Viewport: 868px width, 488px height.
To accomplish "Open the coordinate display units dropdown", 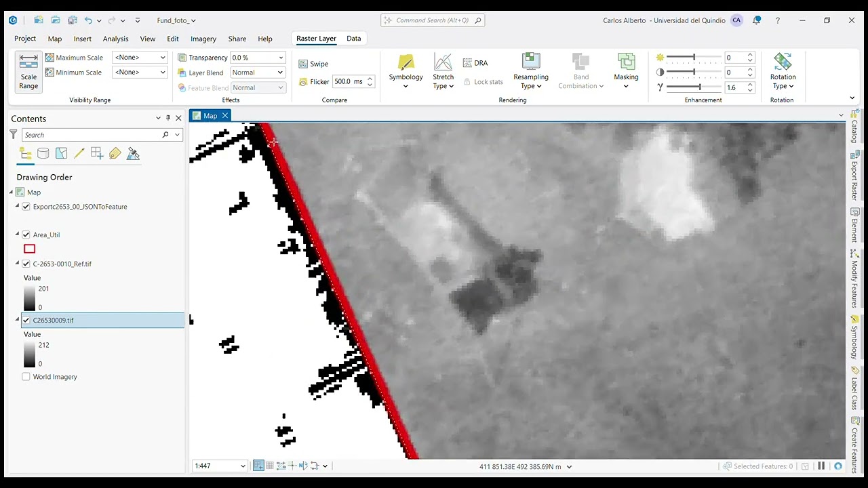I will (x=569, y=466).
